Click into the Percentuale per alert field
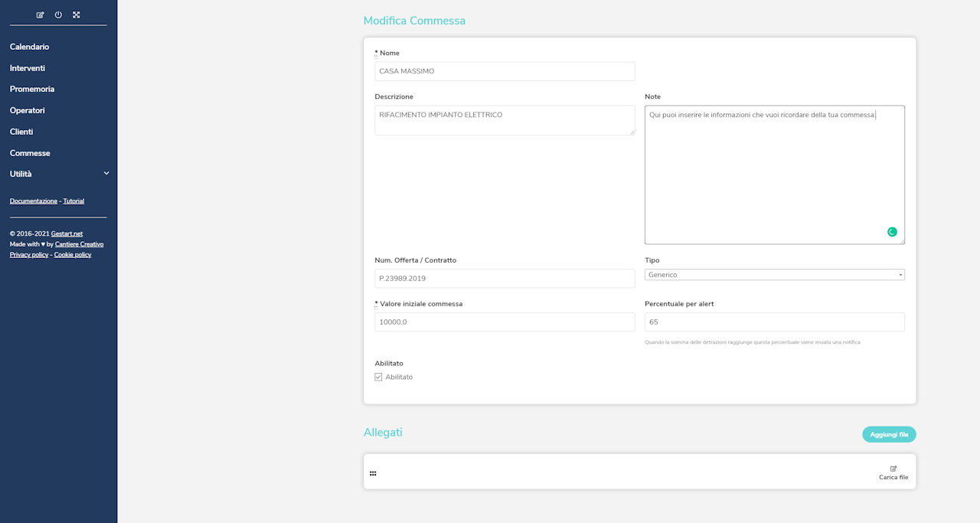The height and width of the screenshot is (523, 980). 774,322
